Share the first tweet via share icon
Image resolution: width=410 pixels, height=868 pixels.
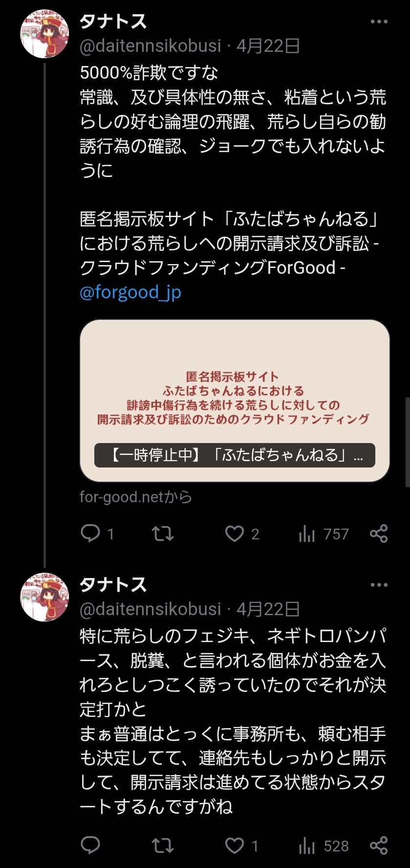coord(379,534)
